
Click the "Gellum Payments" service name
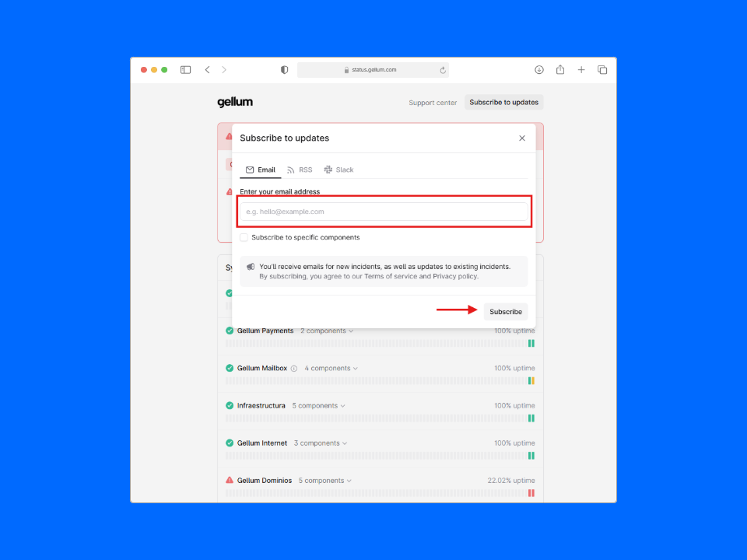[265, 331]
